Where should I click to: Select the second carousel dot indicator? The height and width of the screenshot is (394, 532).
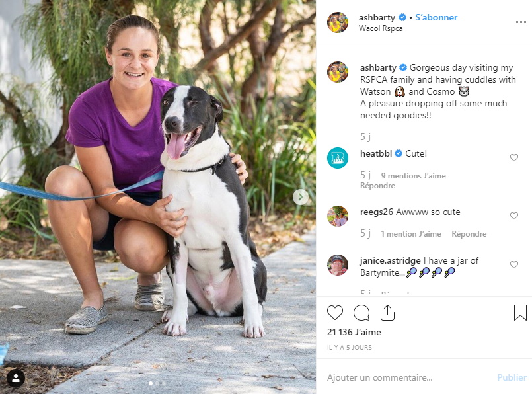[157, 383]
